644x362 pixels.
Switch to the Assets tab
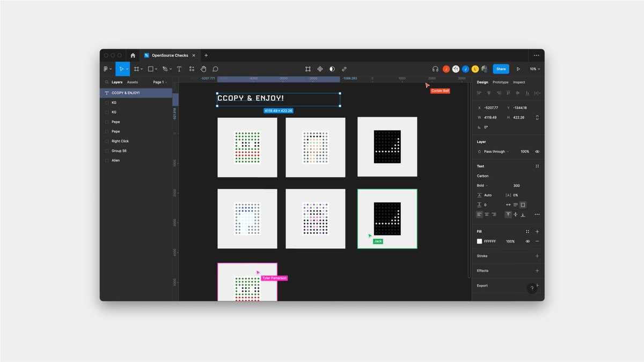pos(132,82)
